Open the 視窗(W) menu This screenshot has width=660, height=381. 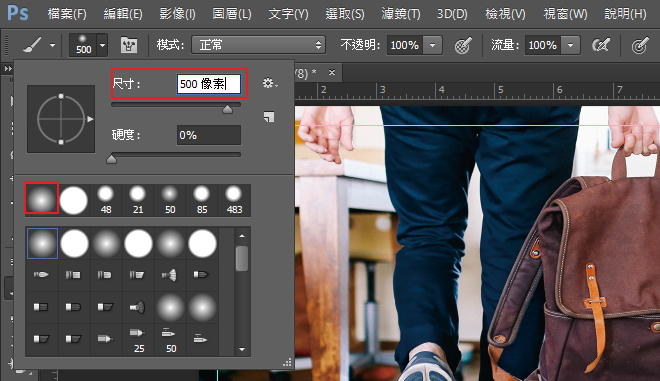(565, 14)
